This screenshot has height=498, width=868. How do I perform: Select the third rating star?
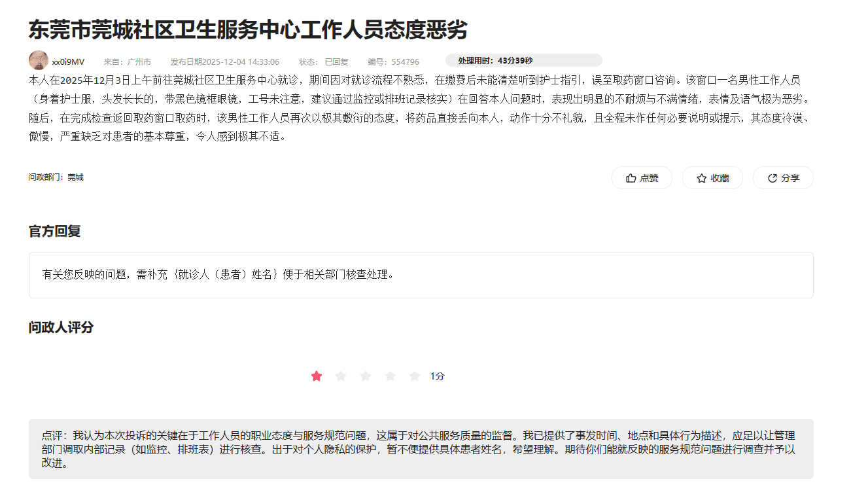[366, 376]
